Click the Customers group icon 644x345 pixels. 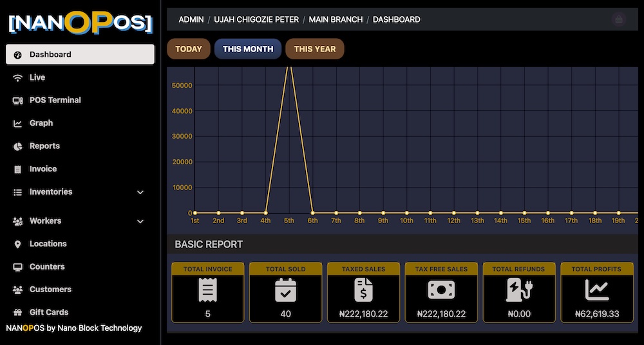click(x=17, y=290)
